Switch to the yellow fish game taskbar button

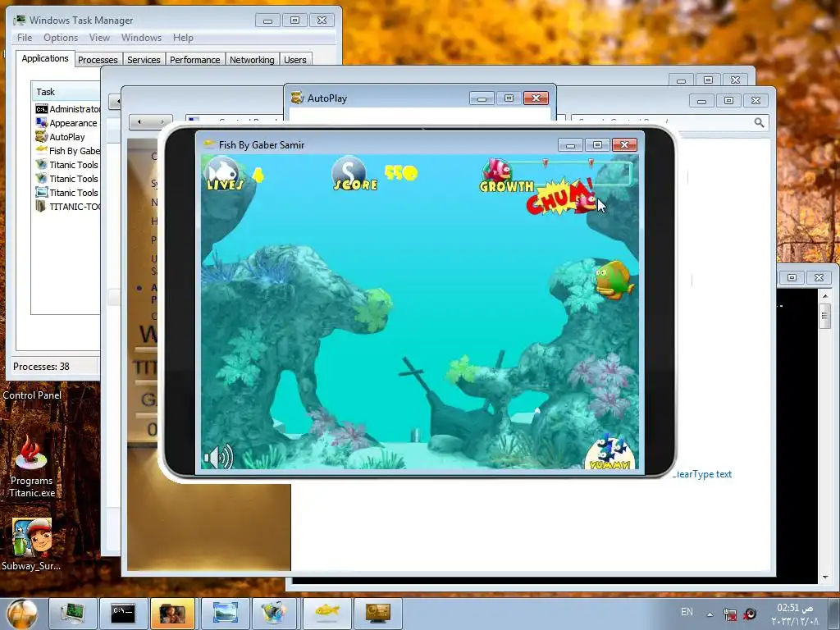coord(326,614)
